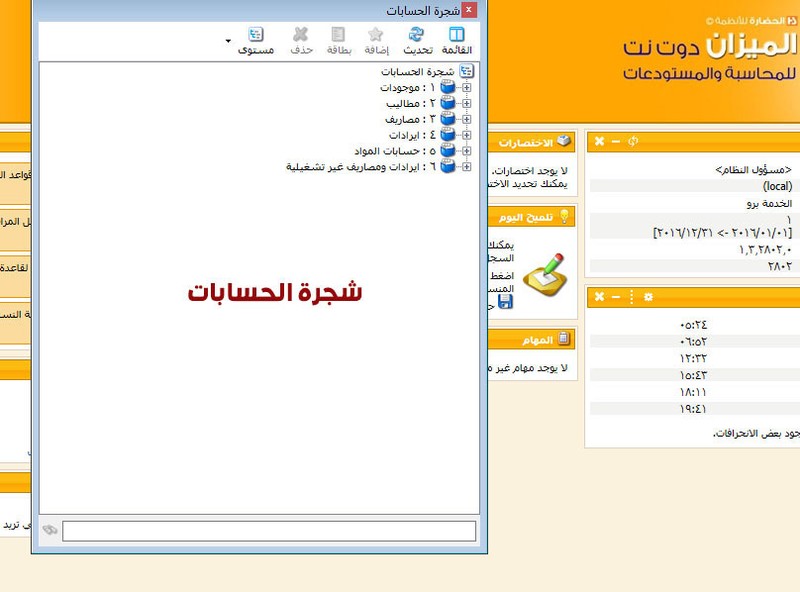Select the ٥ : حسابات المواد account text
The image size is (800, 592).
click(x=395, y=151)
